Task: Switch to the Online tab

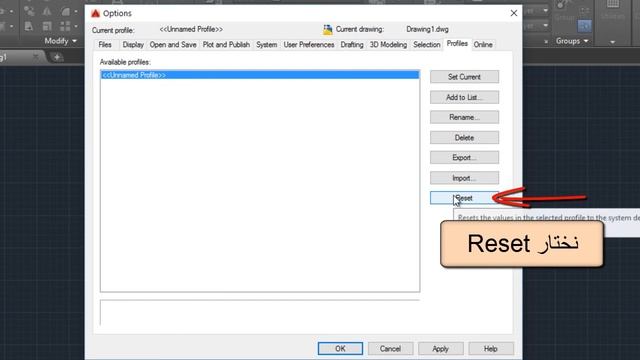Action: 483,44
